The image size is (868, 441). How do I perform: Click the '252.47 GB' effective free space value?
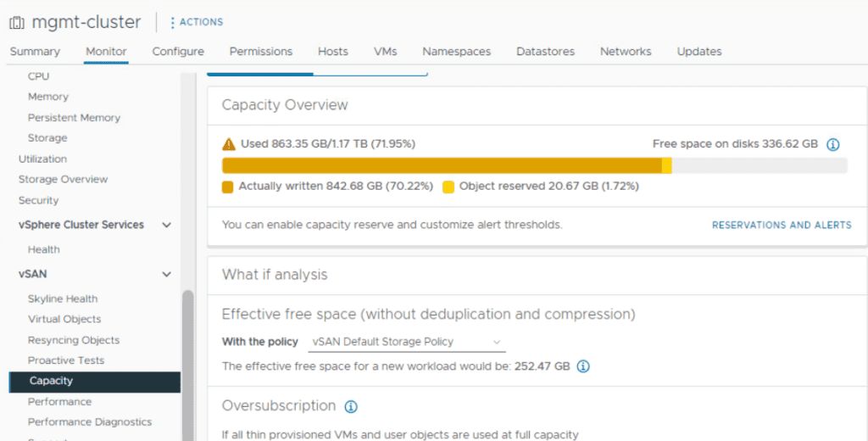tap(542, 366)
